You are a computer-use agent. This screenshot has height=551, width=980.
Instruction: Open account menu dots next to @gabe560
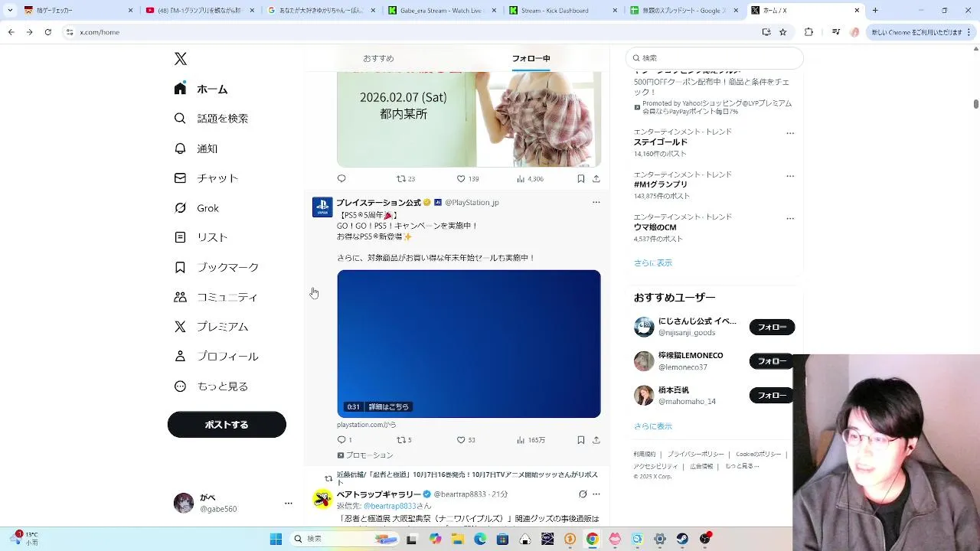click(289, 503)
